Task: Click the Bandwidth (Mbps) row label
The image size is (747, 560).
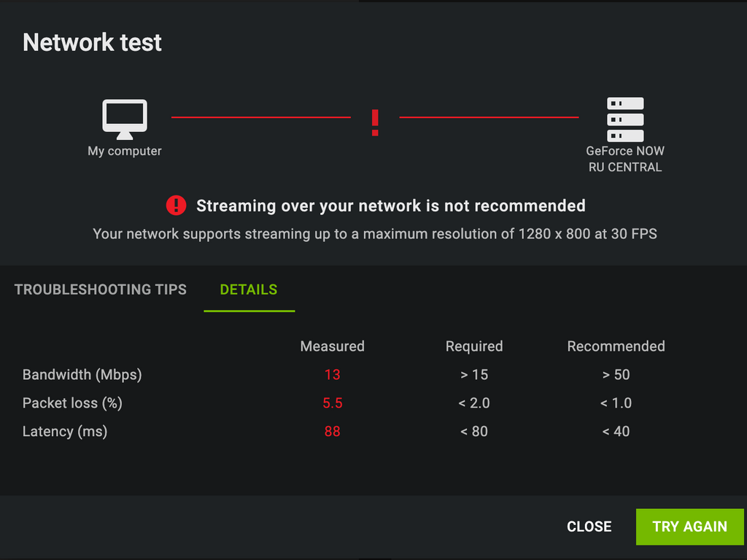Action: coord(82,375)
